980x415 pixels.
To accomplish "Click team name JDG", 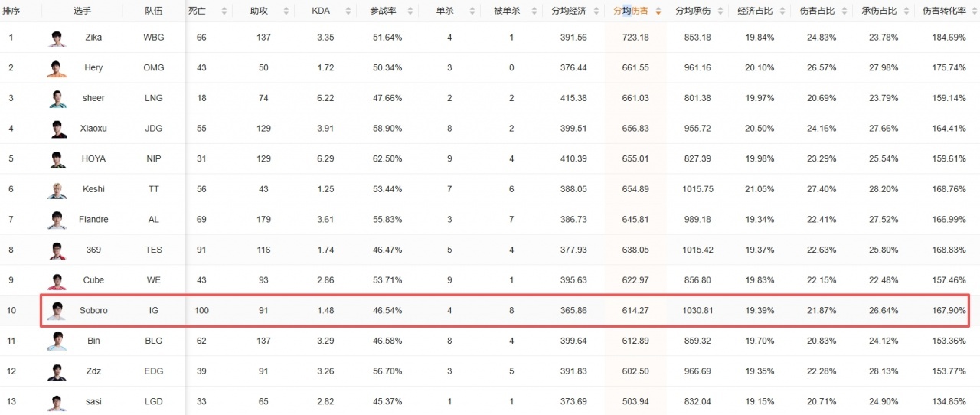I will click(x=153, y=129).
